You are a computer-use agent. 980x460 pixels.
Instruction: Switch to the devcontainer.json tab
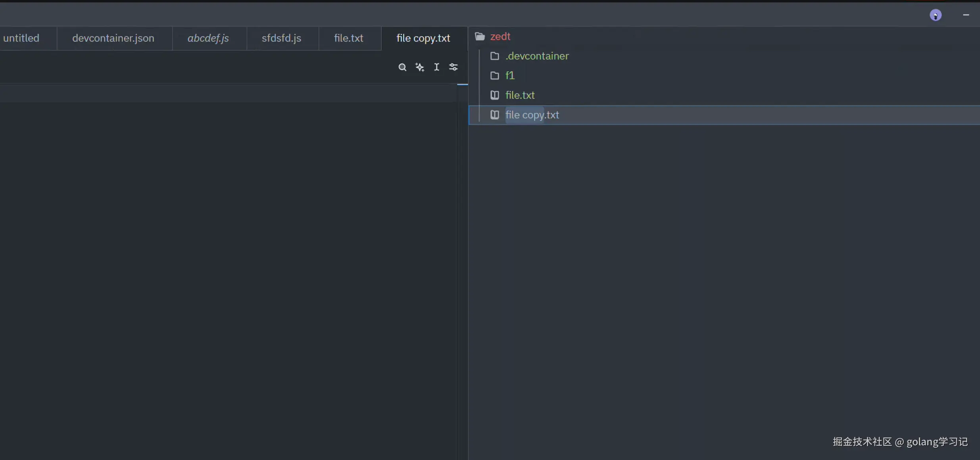pyautogui.click(x=113, y=38)
